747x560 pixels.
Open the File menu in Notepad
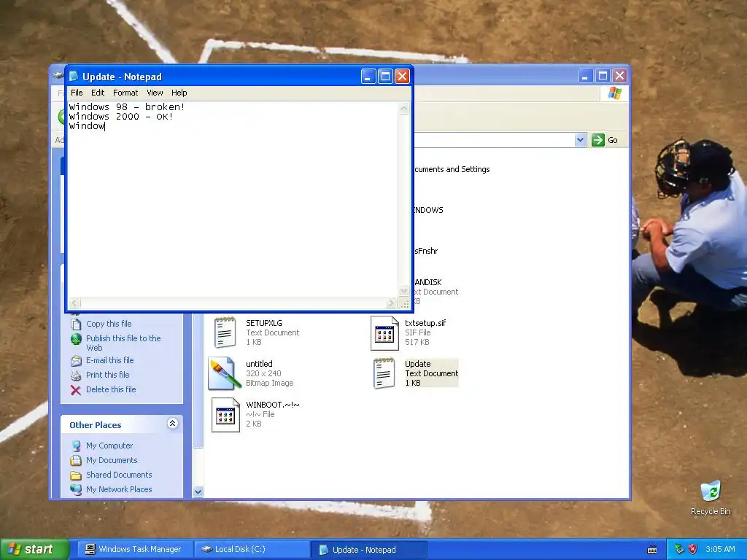coord(76,93)
